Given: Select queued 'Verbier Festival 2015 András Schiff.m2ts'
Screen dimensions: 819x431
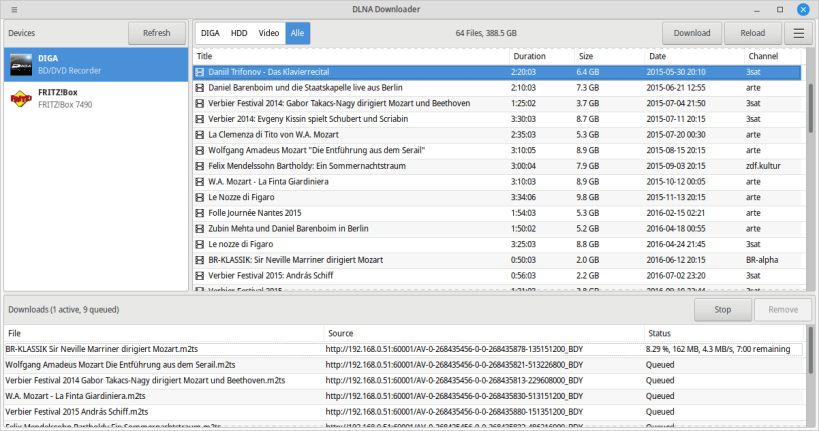Looking at the screenshot, I should click(77, 412).
